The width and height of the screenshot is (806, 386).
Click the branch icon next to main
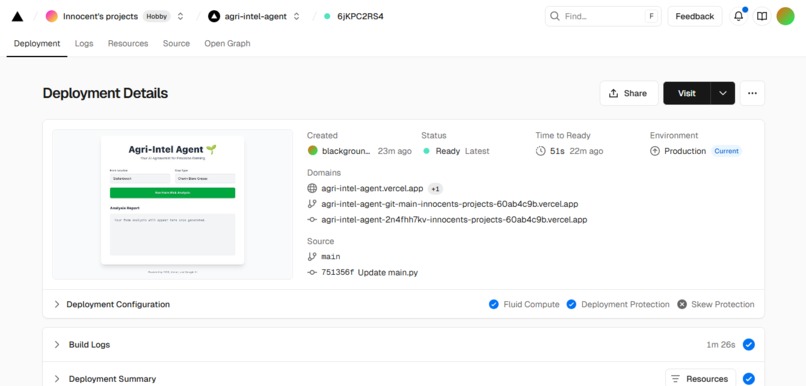[x=312, y=256]
